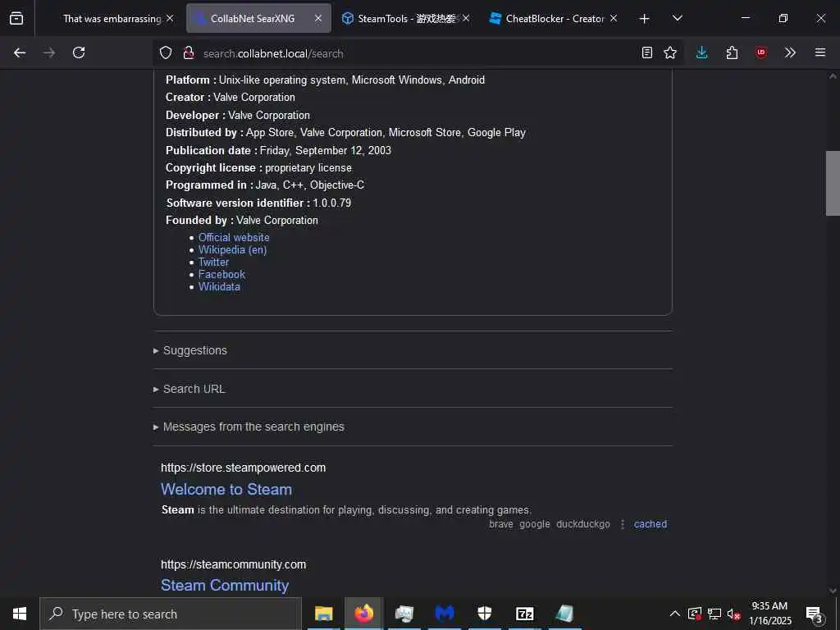Open notification center icon

coord(815,614)
